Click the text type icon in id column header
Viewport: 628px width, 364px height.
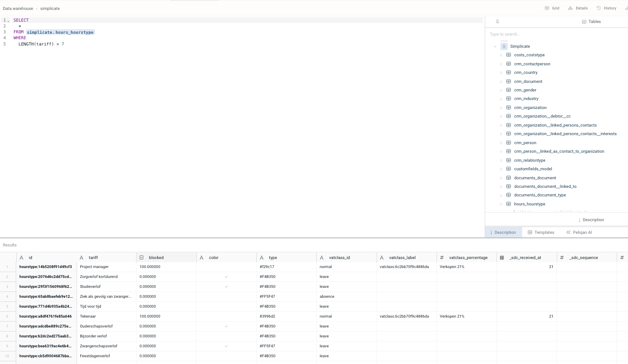[x=22, y=258]
